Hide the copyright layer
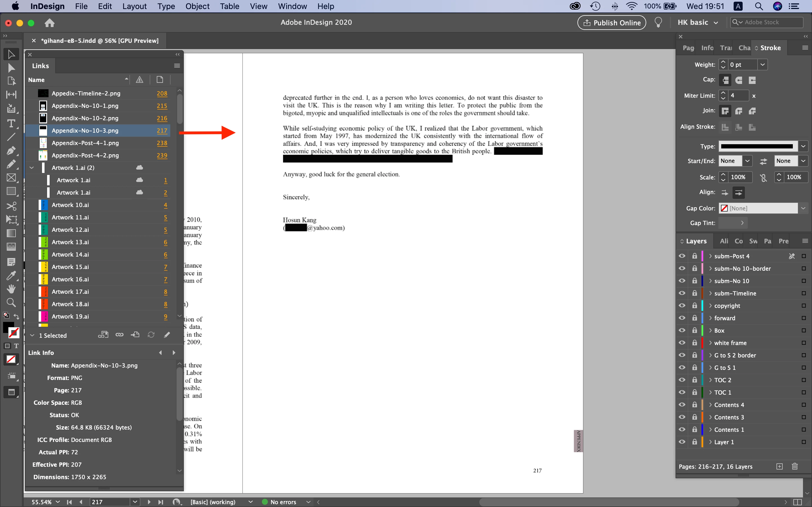Image resolution: width=812 pixels, height=507 pixels. click(x=682, y=306)
